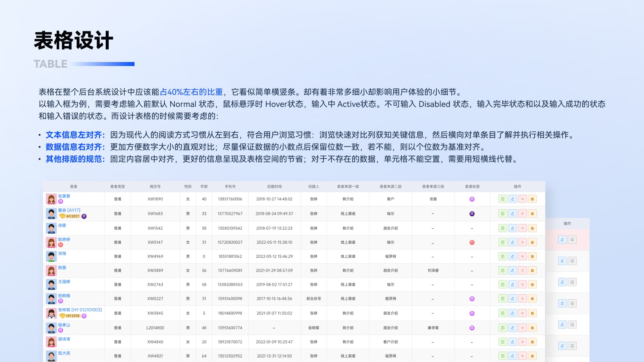
Task: Click green details icon in 张萧萧's row
Action: (x=502, y=199)
